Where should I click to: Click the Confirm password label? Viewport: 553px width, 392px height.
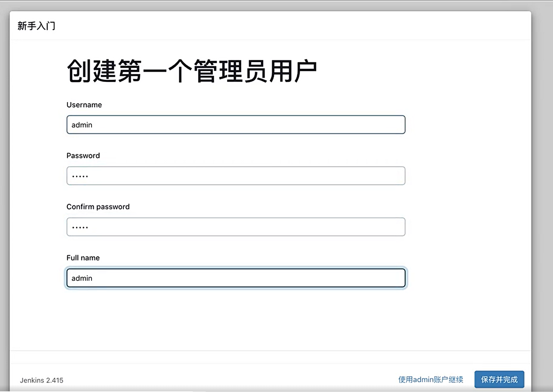pyautogui.click(x=98, y=207)
